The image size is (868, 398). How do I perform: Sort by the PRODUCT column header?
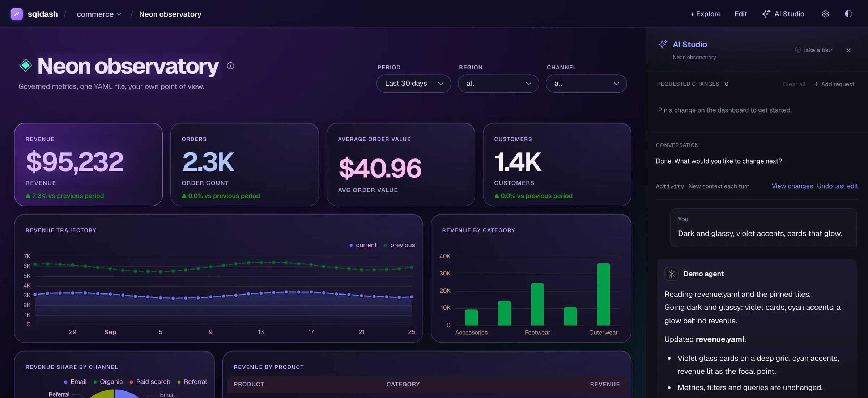point(249,385)
